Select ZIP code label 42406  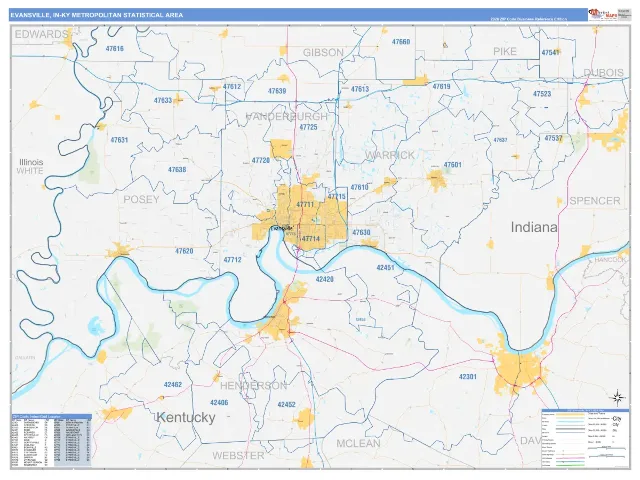click(x=219, y=403)
